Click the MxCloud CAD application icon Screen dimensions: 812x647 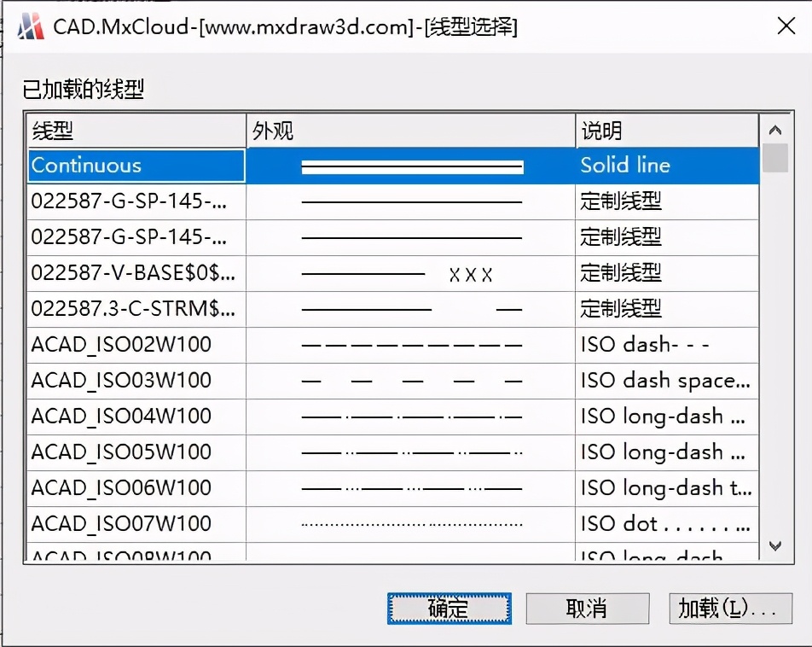(x=30, y=26)
